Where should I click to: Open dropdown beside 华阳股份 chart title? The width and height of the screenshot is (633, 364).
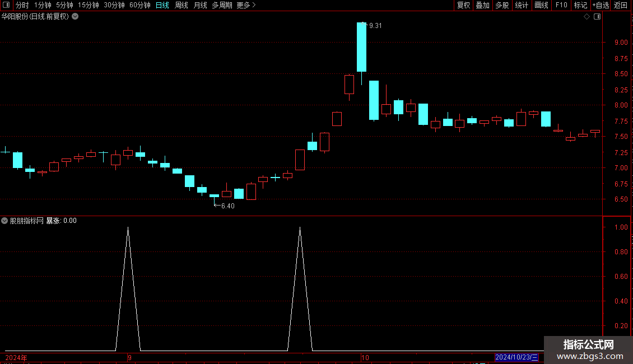[75, 17]
